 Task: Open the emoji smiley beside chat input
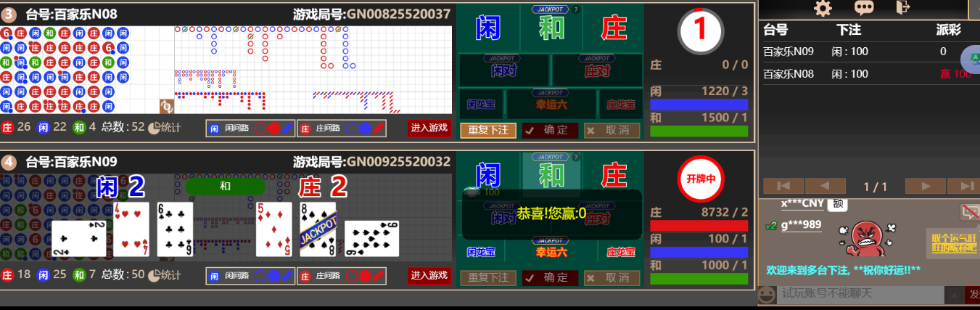click(x=766, y=294)
